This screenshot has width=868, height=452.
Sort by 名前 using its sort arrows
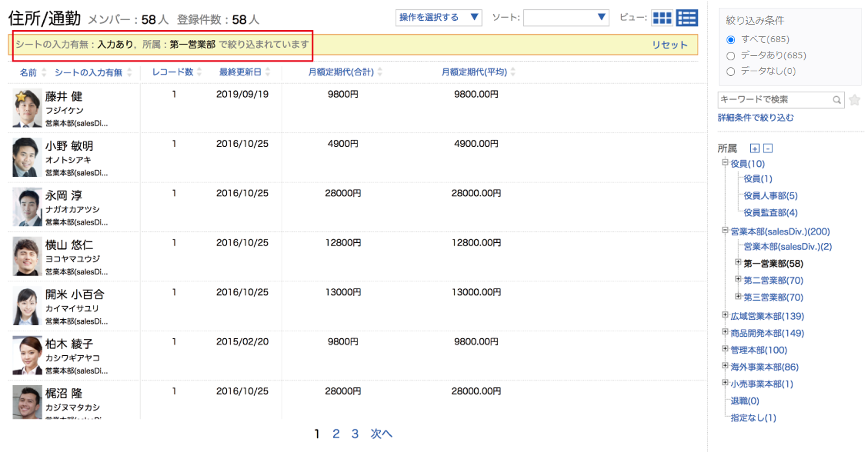tap(44, 72)
